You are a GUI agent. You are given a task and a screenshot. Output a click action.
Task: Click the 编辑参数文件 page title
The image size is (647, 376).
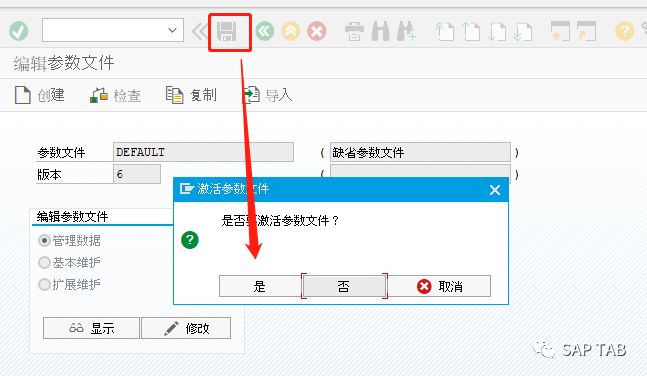(64, 63)
